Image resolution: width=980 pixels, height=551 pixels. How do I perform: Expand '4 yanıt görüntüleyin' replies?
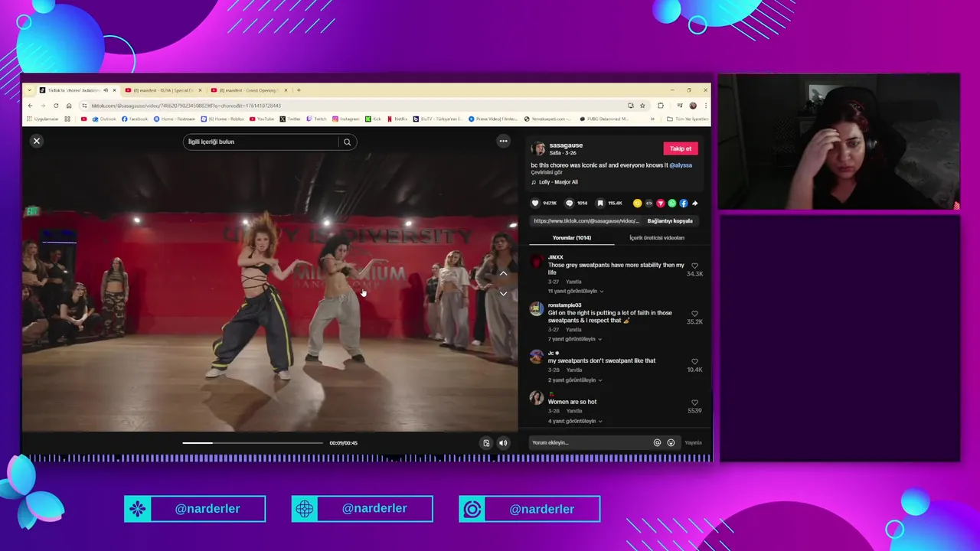pos(574,422)
